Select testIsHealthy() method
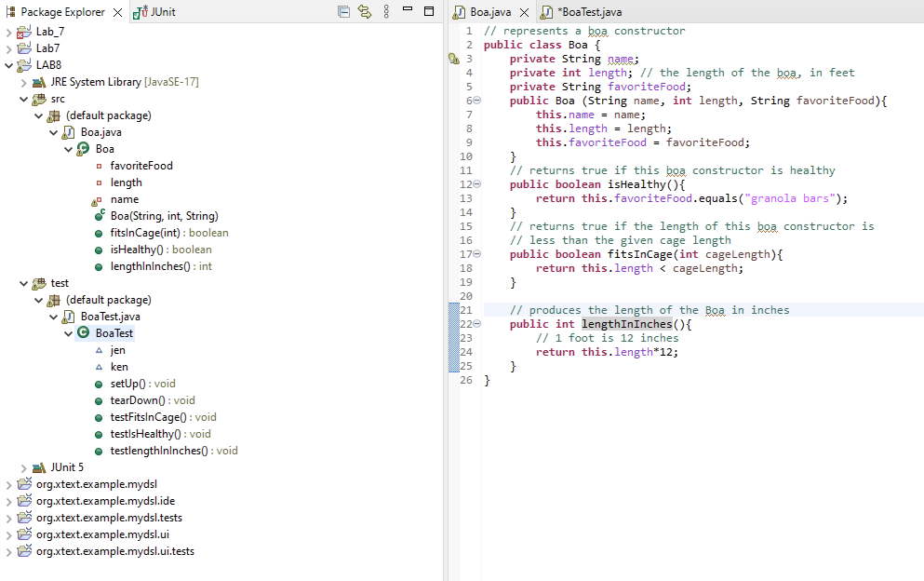 tap(160, 434)
